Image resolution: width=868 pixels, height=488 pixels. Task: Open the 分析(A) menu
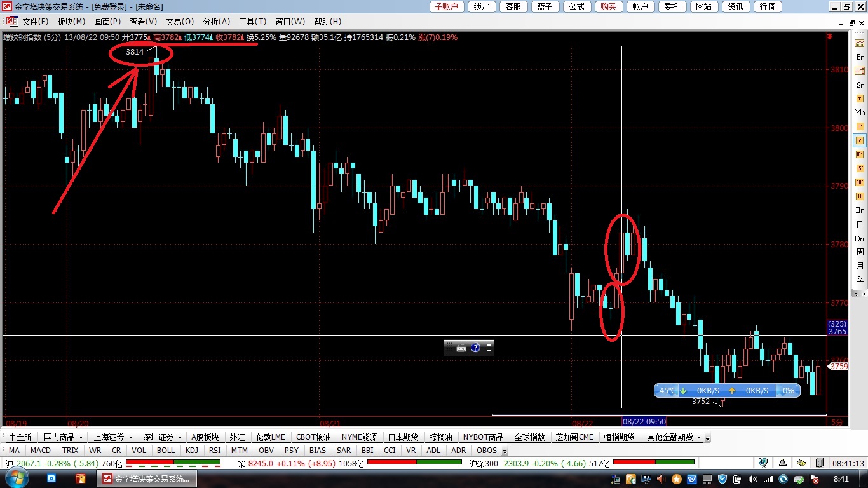pyautogui.click(x=216, y=22)
